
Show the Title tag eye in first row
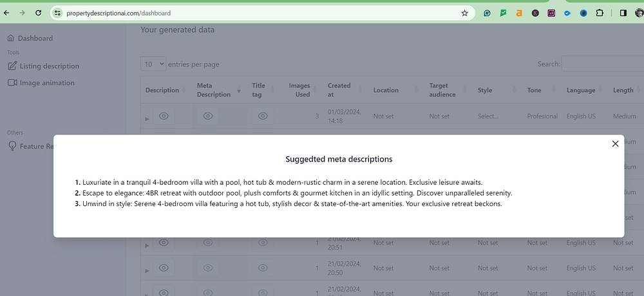click(263, 116)
